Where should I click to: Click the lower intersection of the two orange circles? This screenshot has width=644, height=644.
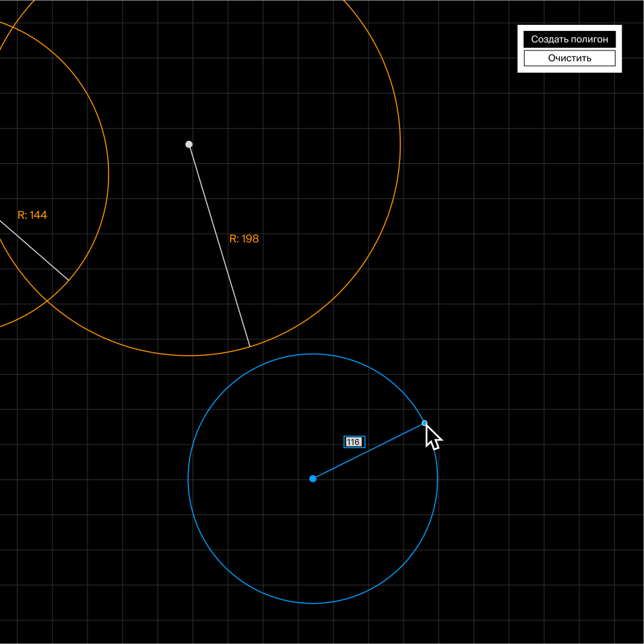coord(46,300)
